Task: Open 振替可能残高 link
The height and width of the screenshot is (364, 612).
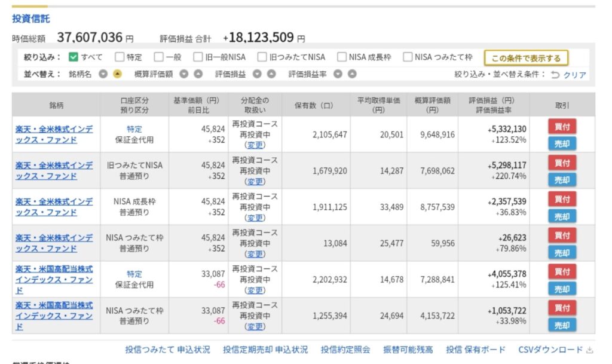Action: tap(408, 350)
